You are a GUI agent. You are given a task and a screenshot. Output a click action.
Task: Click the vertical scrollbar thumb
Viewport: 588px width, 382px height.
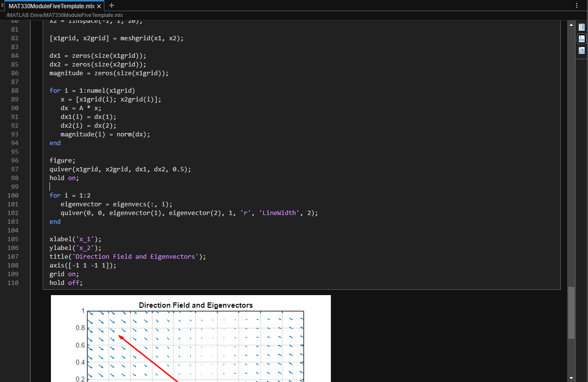click(571, 313)
